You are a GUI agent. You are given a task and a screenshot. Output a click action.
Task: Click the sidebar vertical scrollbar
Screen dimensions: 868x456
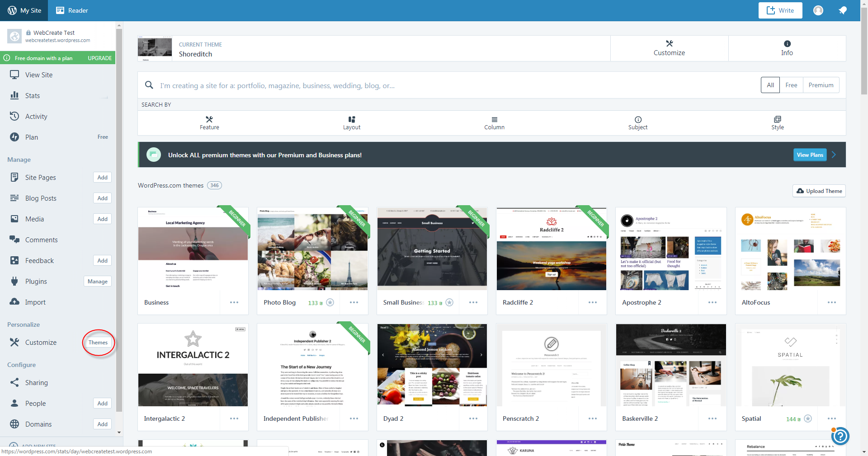point(119,220)
